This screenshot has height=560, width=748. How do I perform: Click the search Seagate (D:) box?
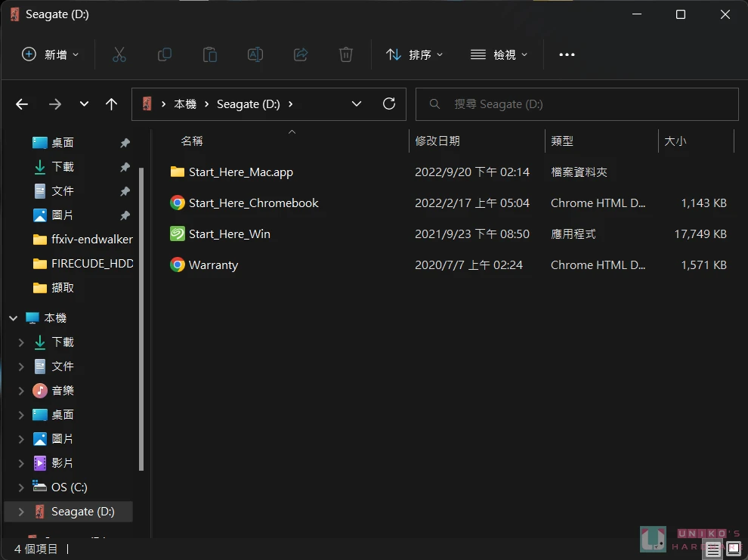click(577, 104)
